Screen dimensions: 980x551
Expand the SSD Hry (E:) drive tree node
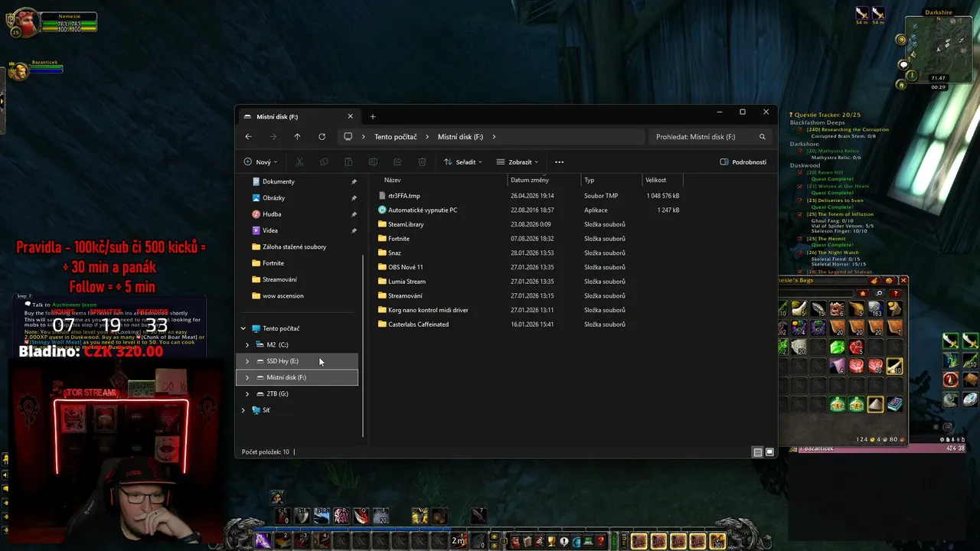[x=247, y=361]
